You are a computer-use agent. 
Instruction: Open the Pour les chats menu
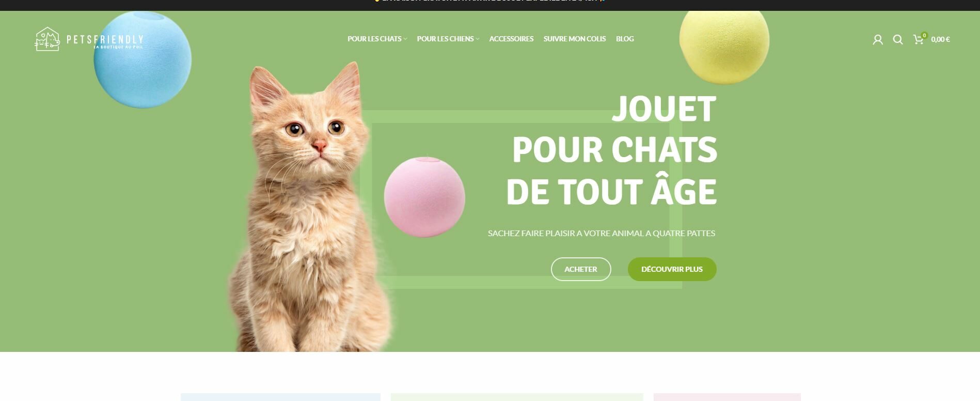374,39
